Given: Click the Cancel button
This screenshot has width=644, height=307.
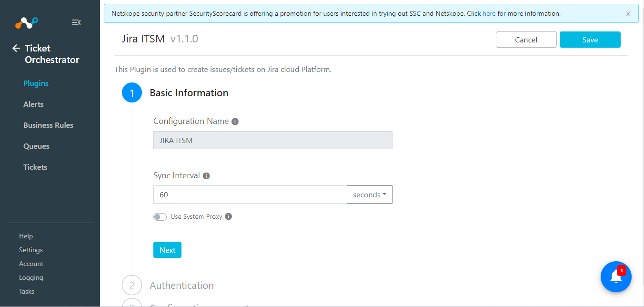Looking at the screenshot, I should click(x=526, y=40).
